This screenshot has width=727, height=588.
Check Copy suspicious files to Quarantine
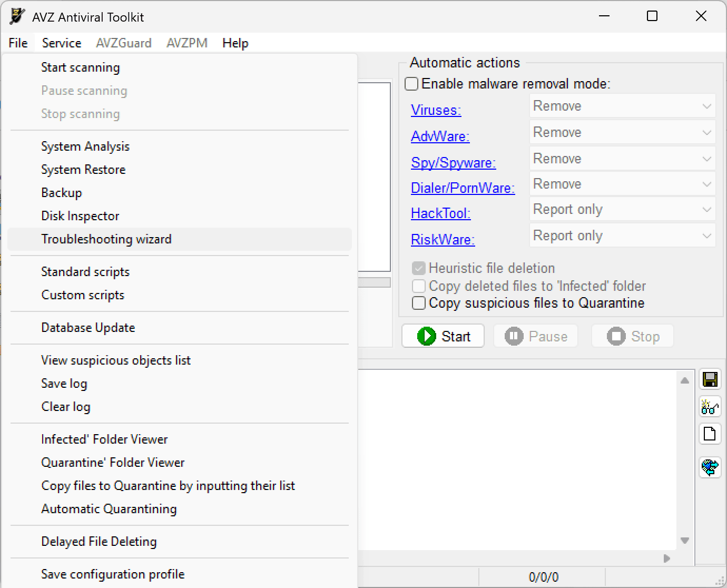click(419, 303)
